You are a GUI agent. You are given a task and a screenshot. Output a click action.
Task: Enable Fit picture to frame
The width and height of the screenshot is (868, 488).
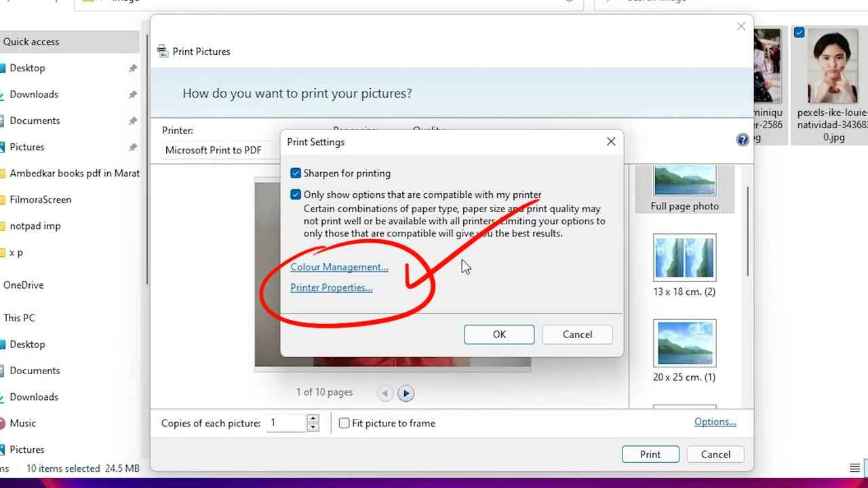344,424
